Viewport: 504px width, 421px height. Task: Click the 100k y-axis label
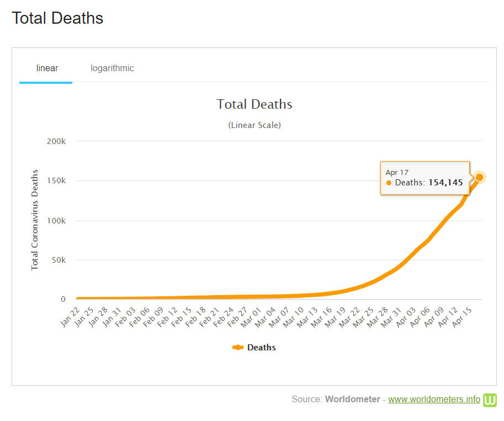56,221
